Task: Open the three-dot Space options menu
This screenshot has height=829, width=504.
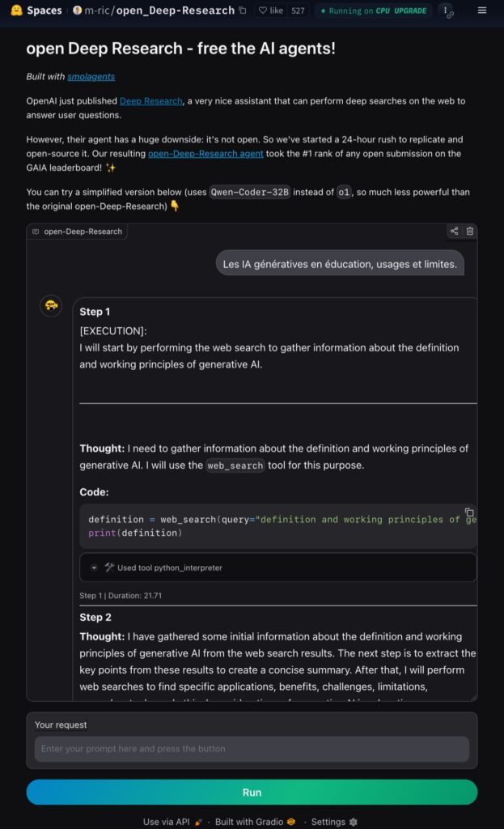Action: 446,11
